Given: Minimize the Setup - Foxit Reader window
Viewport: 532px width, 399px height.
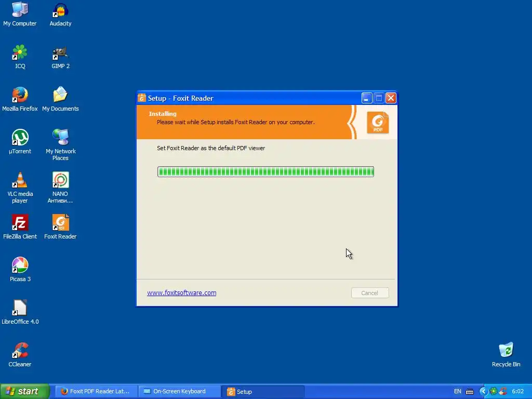Looking at the screenshot, I should [x=366, y=98].
